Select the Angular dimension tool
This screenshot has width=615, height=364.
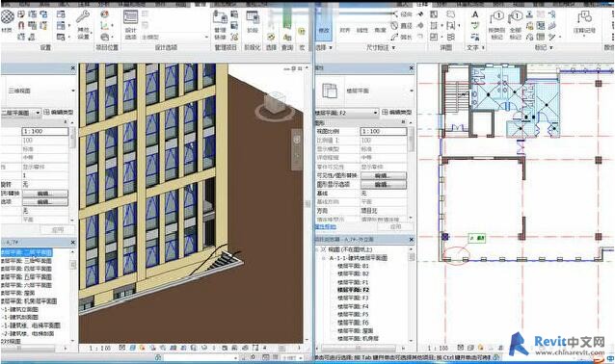coord(380,30)
